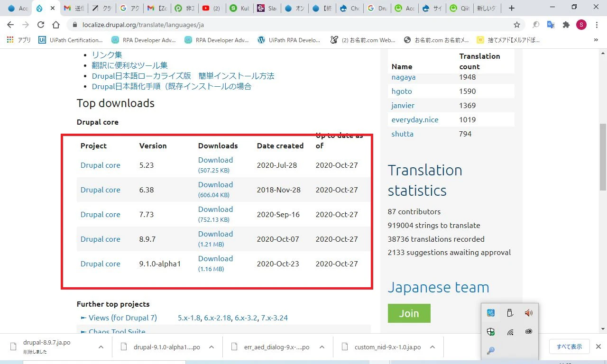Viewport: 607px width, 364px height.
Task: Open the 捨てメアド bookmark
Action: [x=508, y=40]
